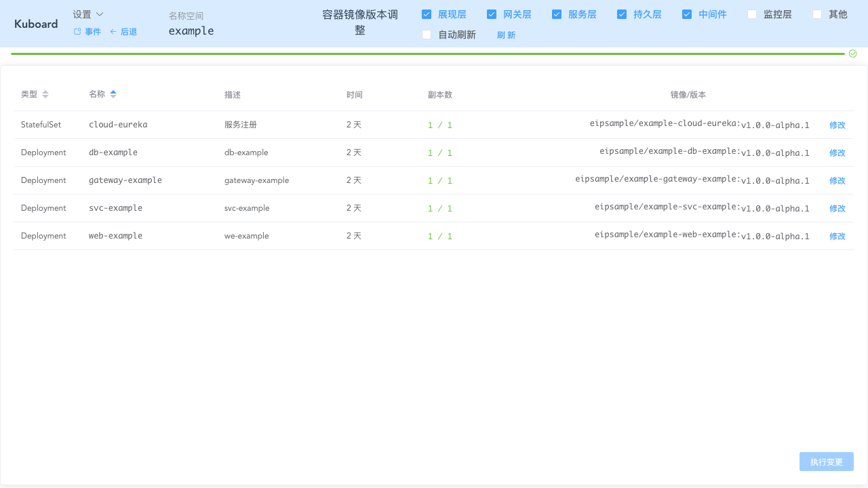Click 修改 for gateway-example row
The image size is (868, 488).
837,181
